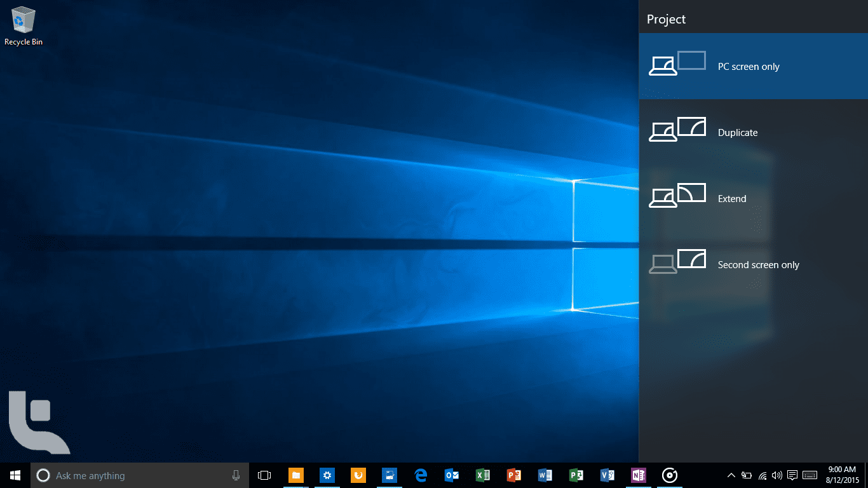Activate the Cortana microphone icon
This screenshot has width=868, height=488.
pos(236,475)
